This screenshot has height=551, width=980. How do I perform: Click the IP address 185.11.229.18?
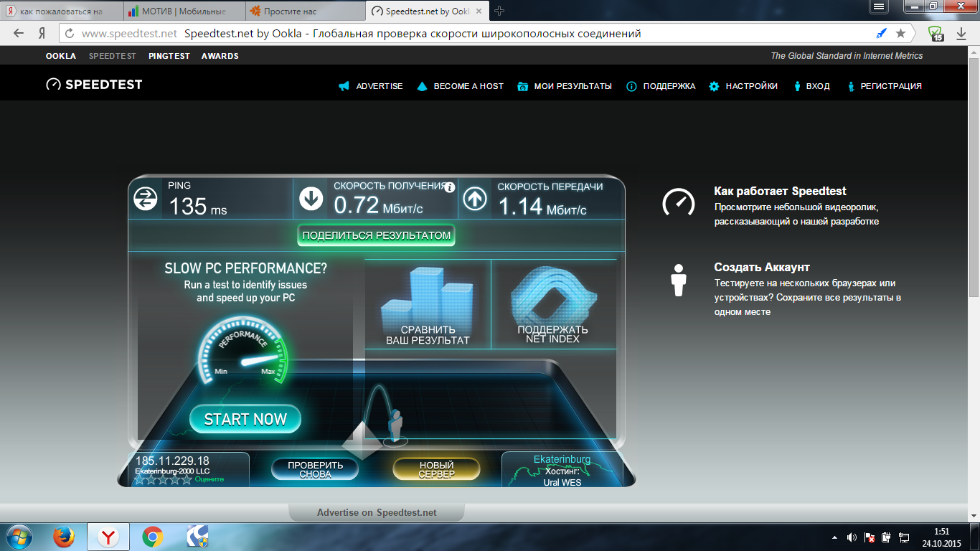click(x=173, y=461)
